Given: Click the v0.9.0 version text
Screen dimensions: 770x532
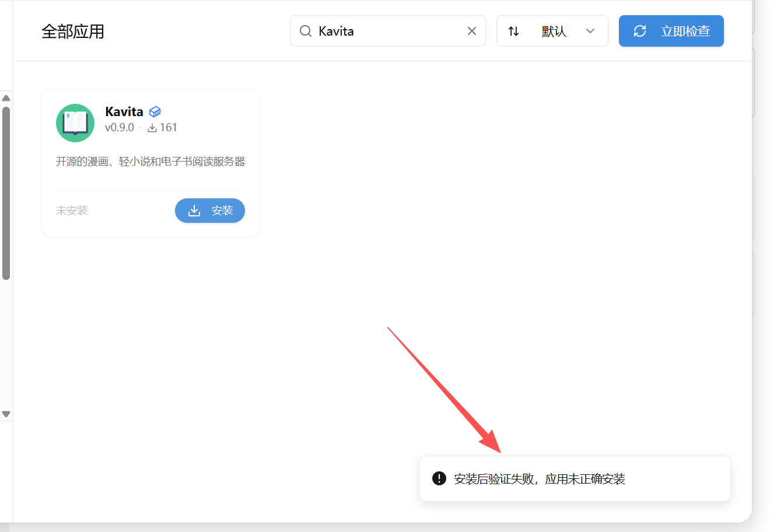Looking at the screenshot, I should click(120, 127).
